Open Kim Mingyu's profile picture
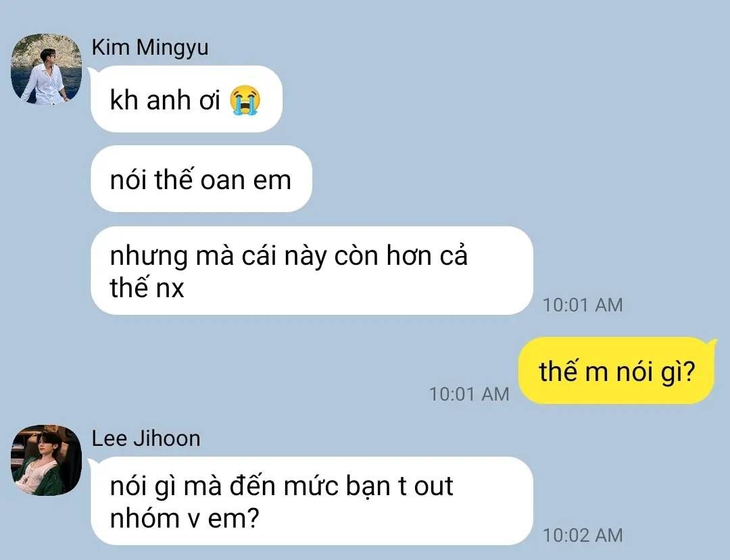Image resolution: width=730 pixels, height=560 pixels. coord(46,69)
